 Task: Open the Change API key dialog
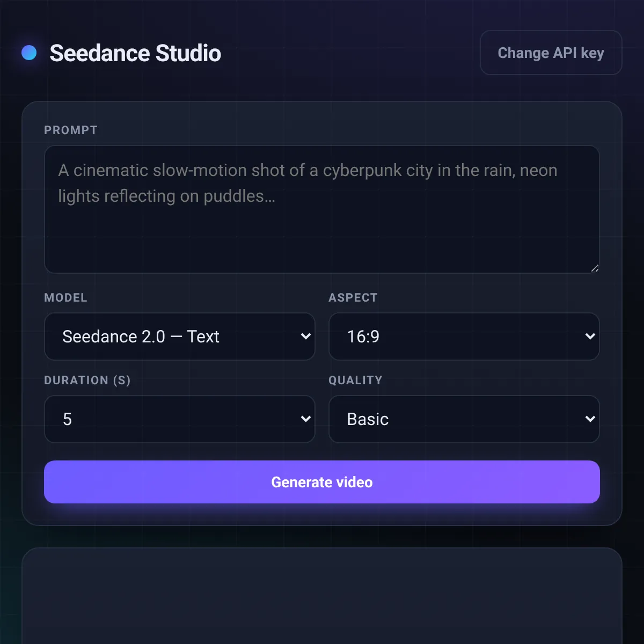[551, 53]
